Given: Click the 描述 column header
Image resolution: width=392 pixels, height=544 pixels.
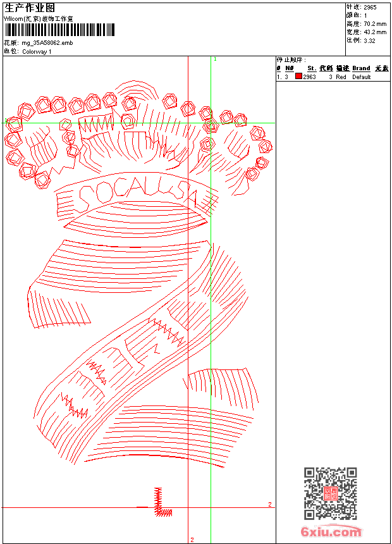Looking at the screenshot, I should pos(343,68).
